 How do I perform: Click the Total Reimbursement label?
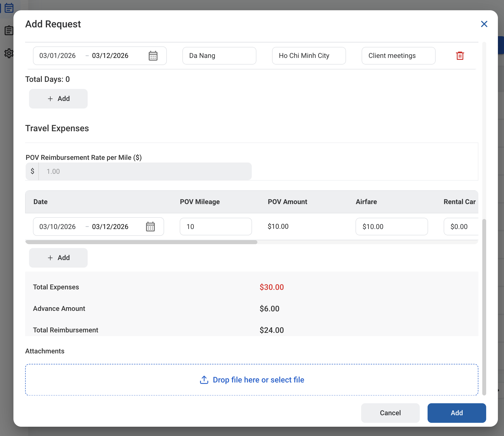tap(65, 330)
